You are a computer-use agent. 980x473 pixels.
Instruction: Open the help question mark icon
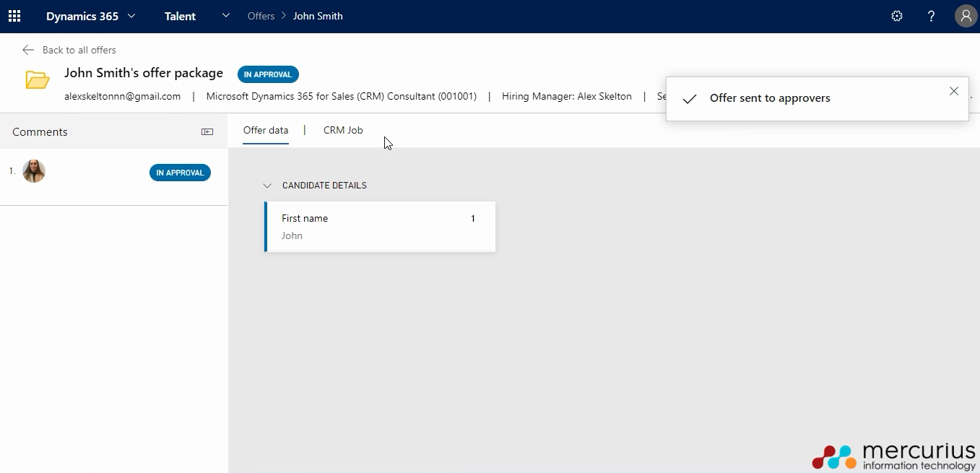pyautogui.click(x=932, y=16)
